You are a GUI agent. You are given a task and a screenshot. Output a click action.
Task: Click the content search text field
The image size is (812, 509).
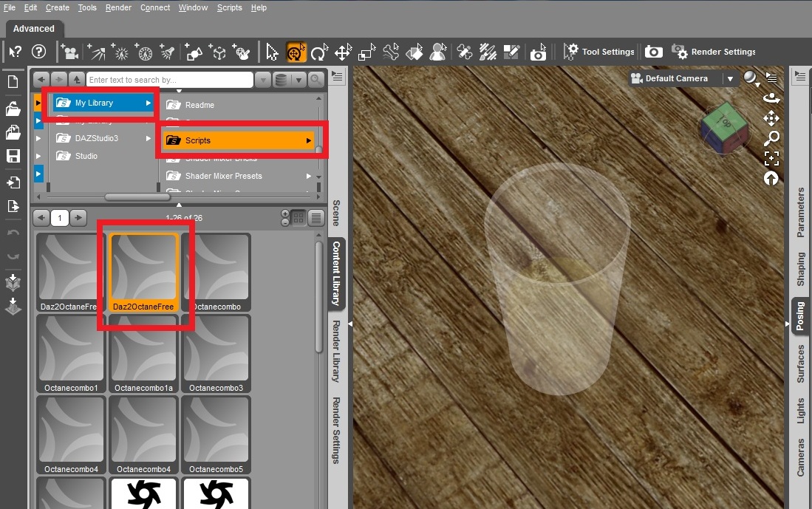(x=169, y=80)
